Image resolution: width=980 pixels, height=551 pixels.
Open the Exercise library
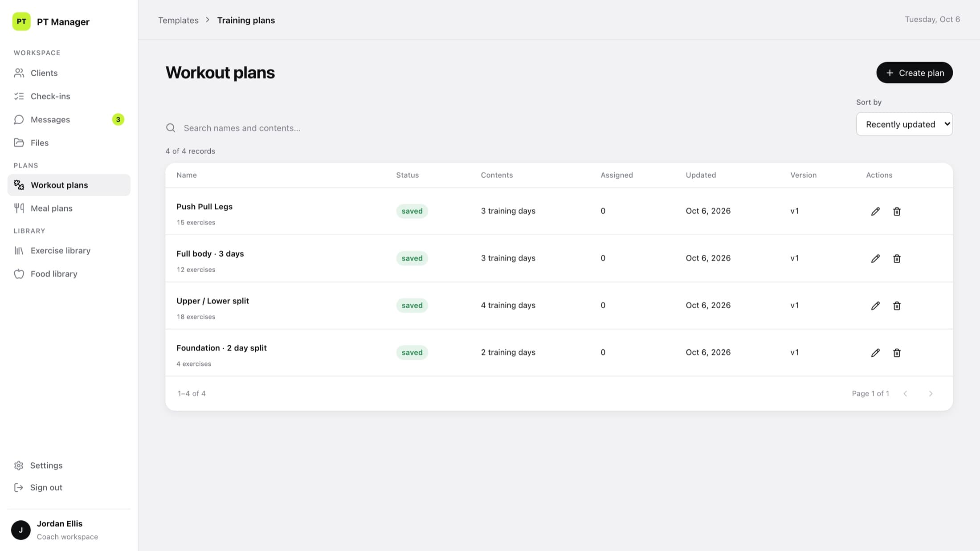tap(69, 250)
